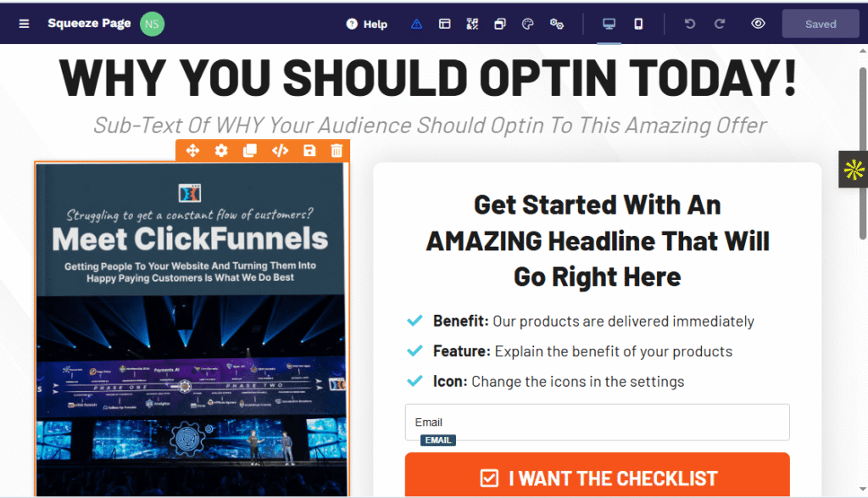This screenshot has width=868, height=498.
Task: Select the Benefit bullet list item
Action: point(580,322)
